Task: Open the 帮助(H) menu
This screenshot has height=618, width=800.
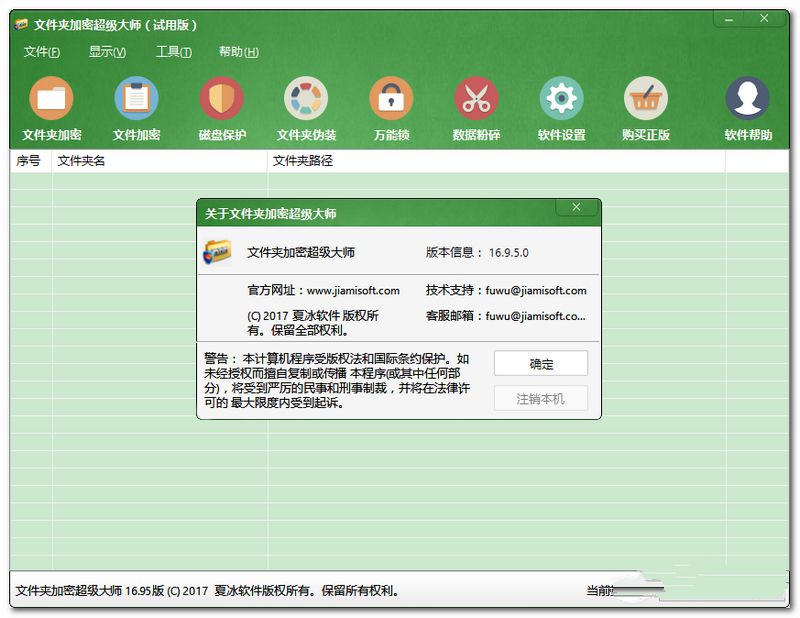Action: [238, 52]
